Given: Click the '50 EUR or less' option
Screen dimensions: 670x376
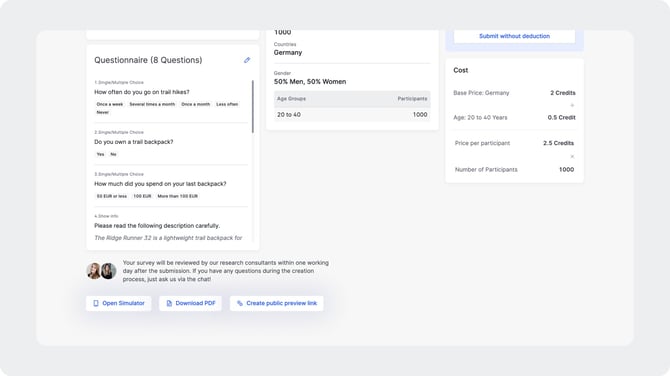Looking at the screenshot, I should [112, 196].
